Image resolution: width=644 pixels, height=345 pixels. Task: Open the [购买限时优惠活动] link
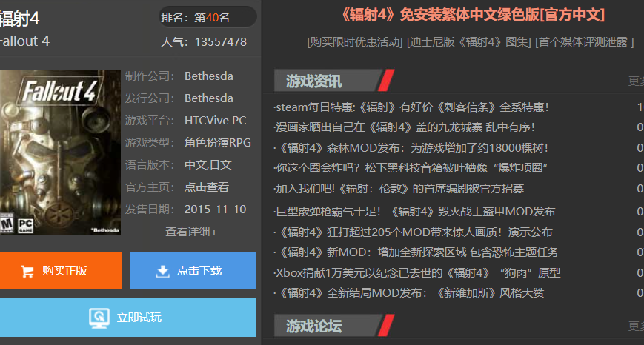click(355, 42)
